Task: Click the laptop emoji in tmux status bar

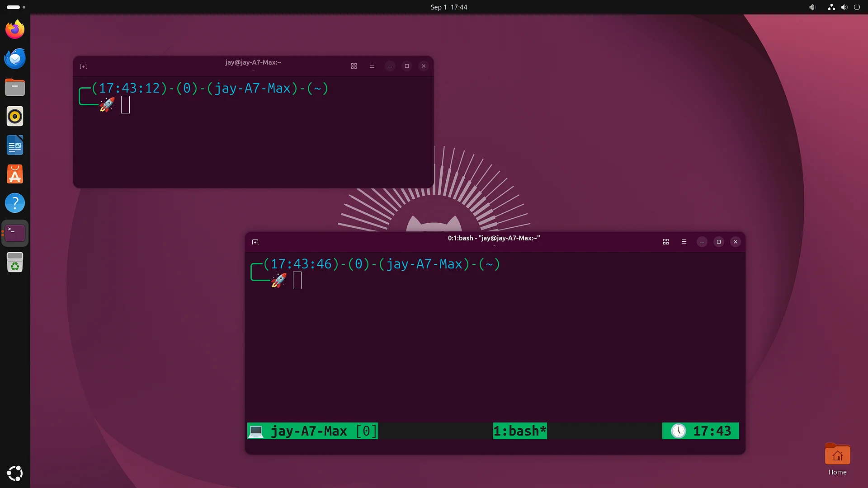Action: [255, 431]
